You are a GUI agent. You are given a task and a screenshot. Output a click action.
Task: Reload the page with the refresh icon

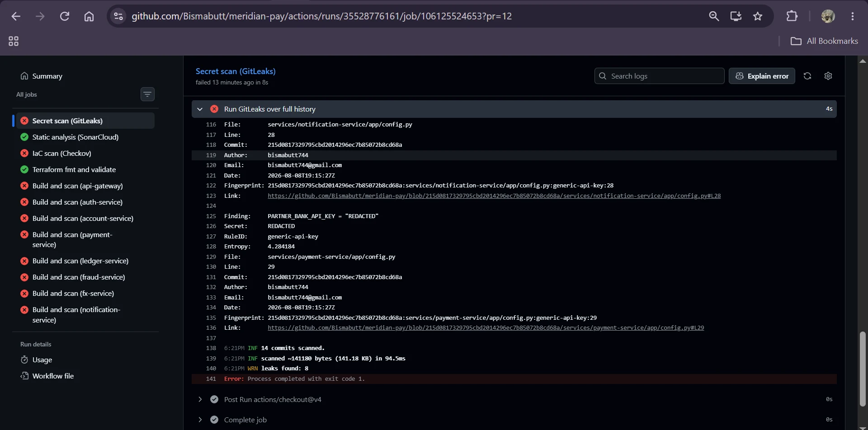point(65,16)
